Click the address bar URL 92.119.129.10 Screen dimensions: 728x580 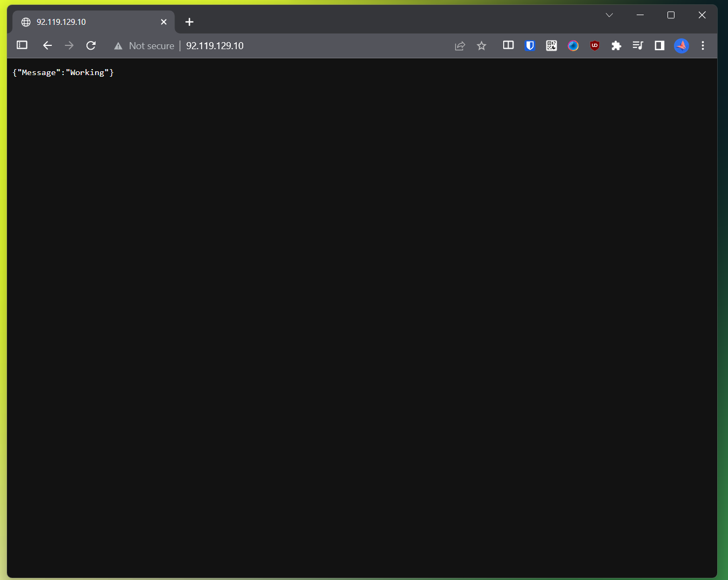click(x=215, y=46)
